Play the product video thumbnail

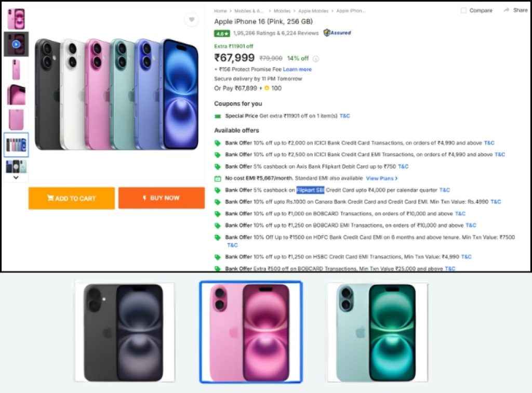(x=16, y=44)
